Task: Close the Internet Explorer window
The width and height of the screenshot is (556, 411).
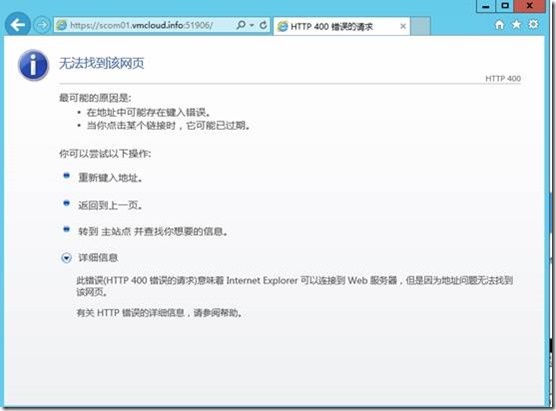Action: point(529,6)
